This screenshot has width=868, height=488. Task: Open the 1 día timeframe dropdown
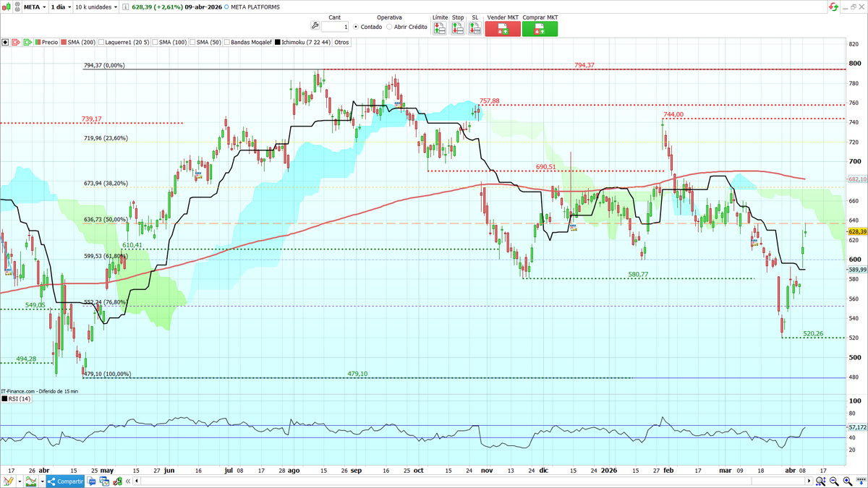[60, 6]
